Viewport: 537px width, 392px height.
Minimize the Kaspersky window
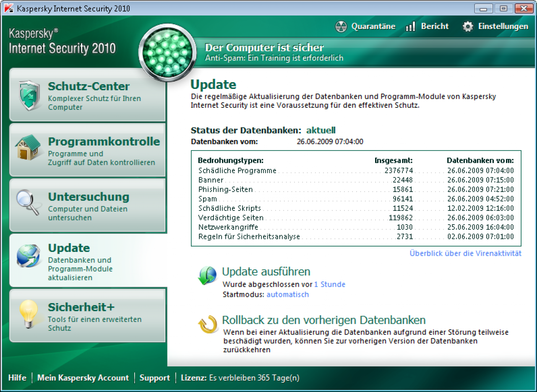pyautogui.click(x=484, y=8)
